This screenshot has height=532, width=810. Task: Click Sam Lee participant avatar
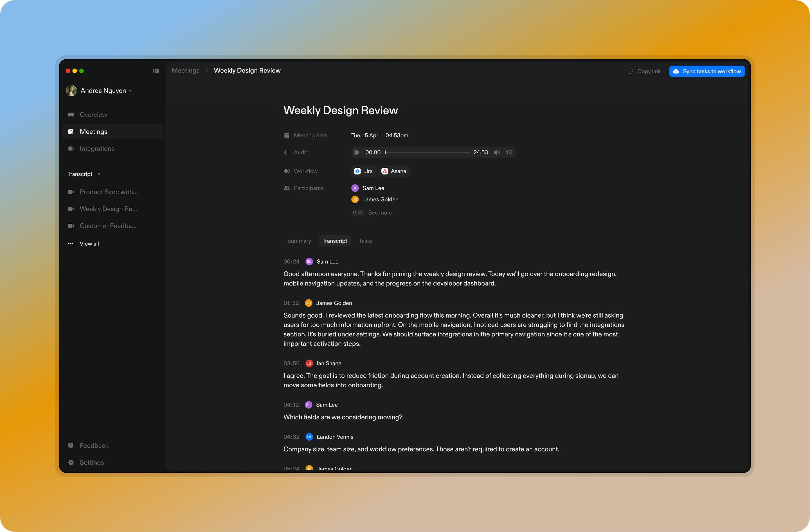tap(355, 188)
